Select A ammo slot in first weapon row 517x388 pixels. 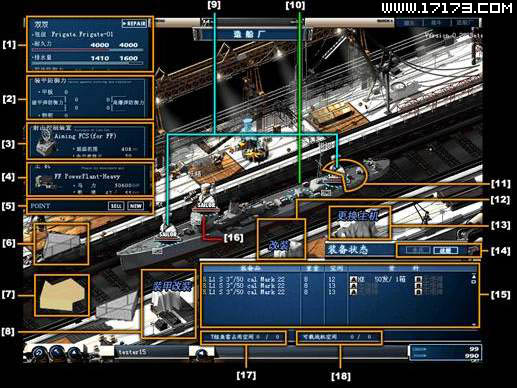tap(354, 279)
